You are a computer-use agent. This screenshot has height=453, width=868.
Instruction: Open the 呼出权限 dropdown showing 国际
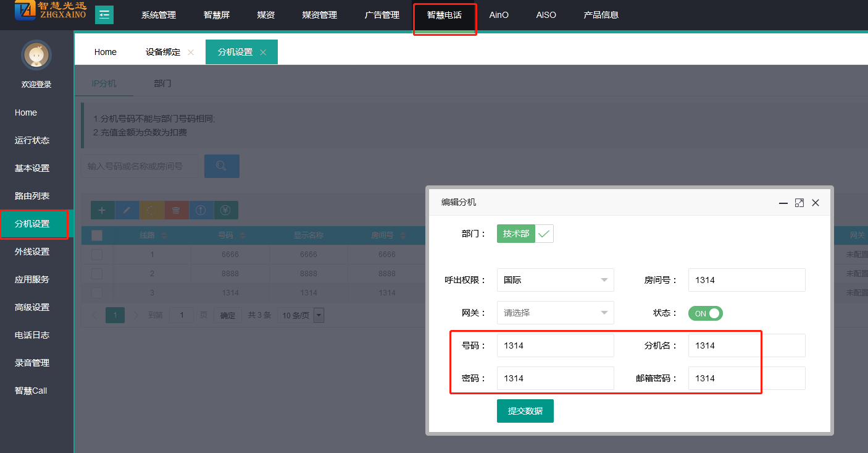point(555,280)
